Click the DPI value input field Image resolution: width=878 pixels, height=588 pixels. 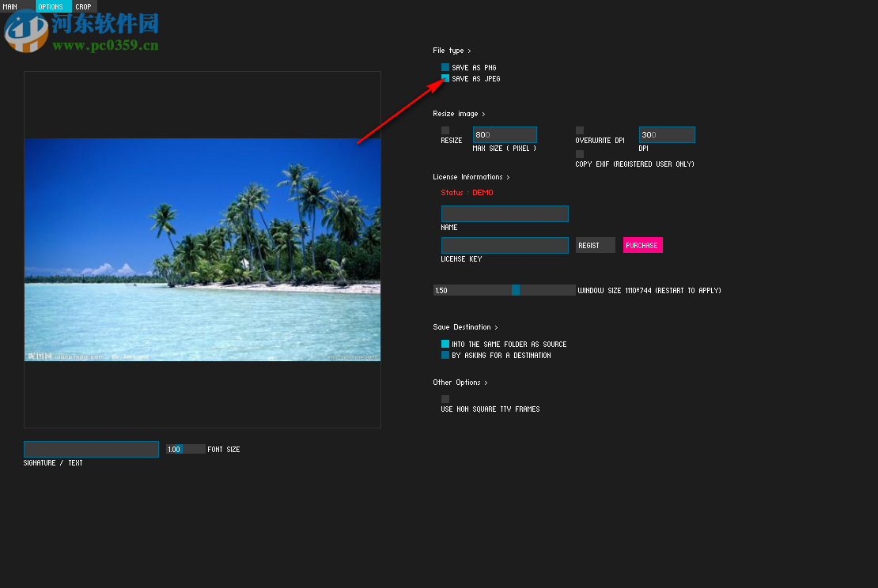(667, 135)
